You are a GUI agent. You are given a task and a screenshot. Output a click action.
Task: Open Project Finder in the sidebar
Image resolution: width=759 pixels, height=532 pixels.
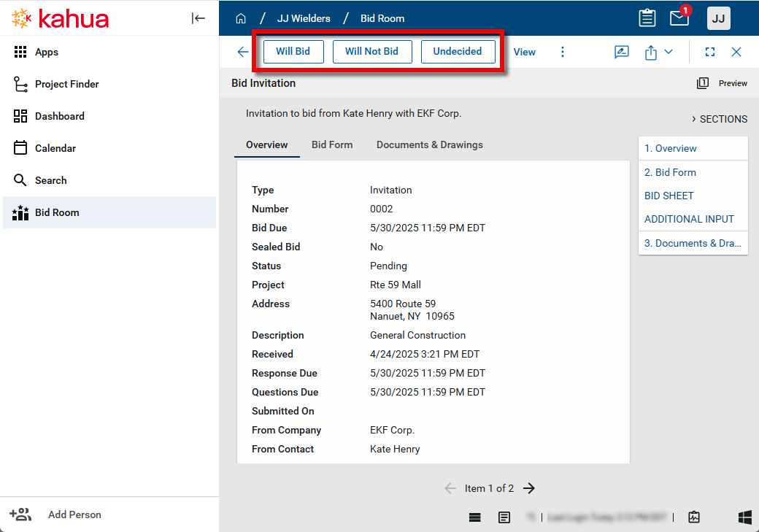pos(66,84)
